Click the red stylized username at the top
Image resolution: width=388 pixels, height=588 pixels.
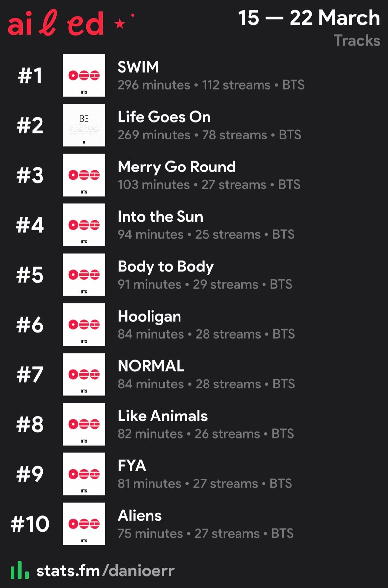click(56, 23)
